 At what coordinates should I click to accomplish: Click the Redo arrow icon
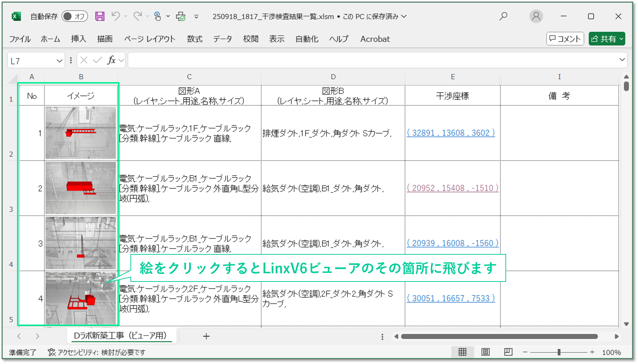(137, 16)
